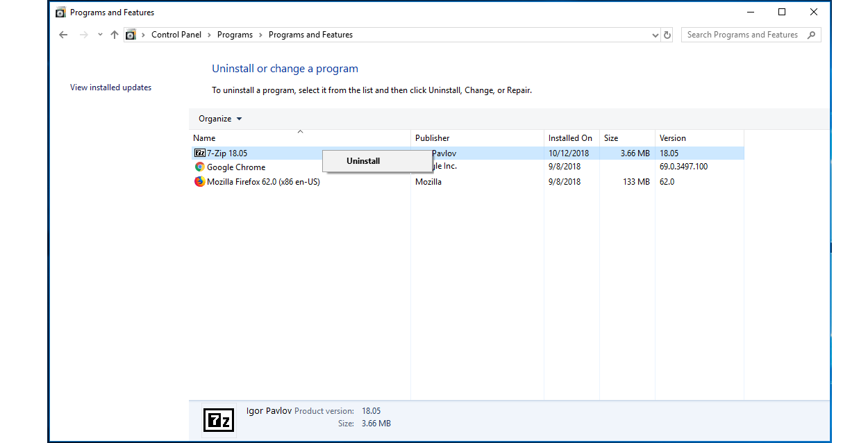Click the Publisher column header

[432, 137]
